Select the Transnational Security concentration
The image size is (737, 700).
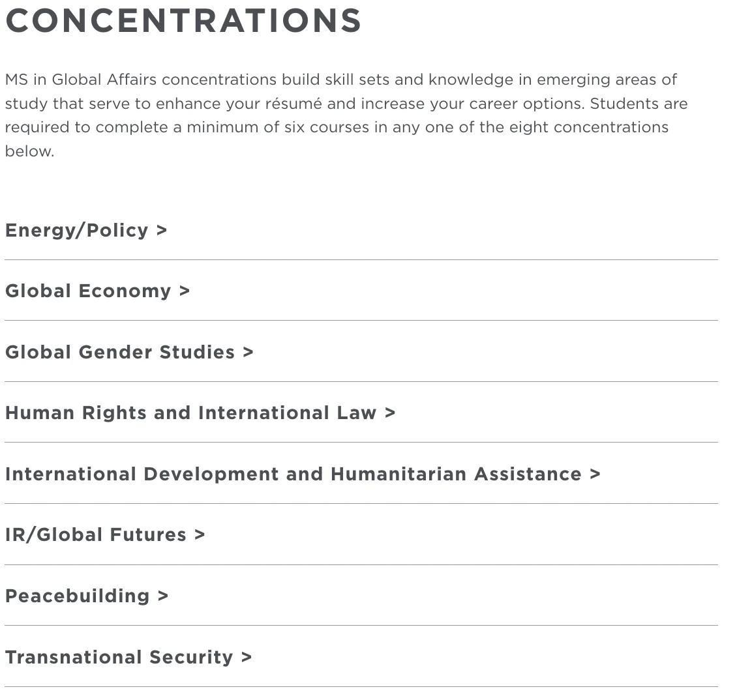[119, 657]
